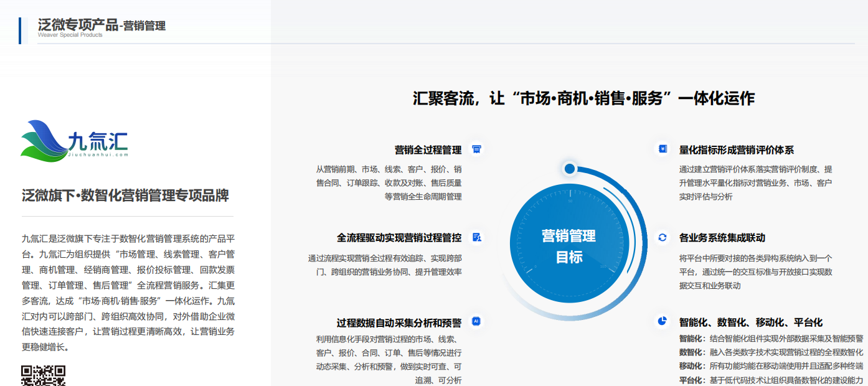The width and height of the screenshot is (868, 386).
Task: Scan the QR code at bottom left
Action: pos(40,379)
